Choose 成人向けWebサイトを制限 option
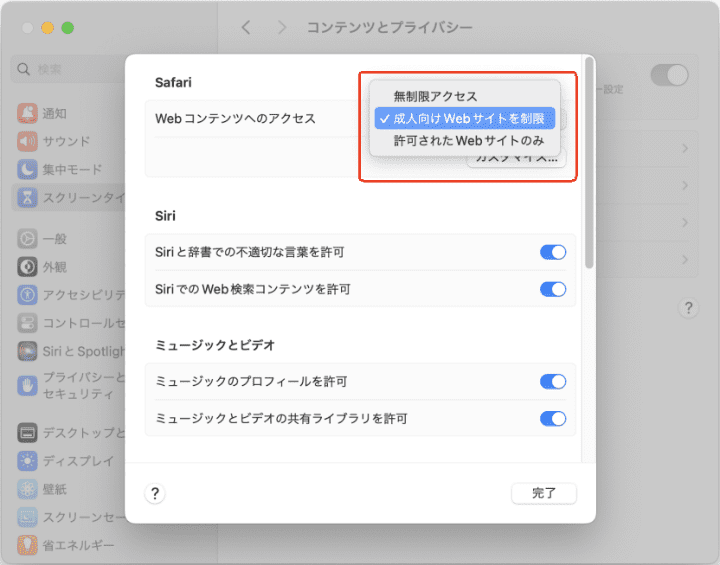The image size is (720, 565). pyautogui.click(x=465, y=119)
